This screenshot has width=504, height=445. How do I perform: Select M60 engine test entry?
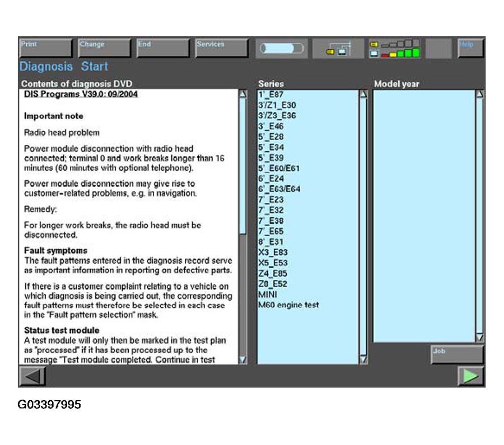point(288,305)
